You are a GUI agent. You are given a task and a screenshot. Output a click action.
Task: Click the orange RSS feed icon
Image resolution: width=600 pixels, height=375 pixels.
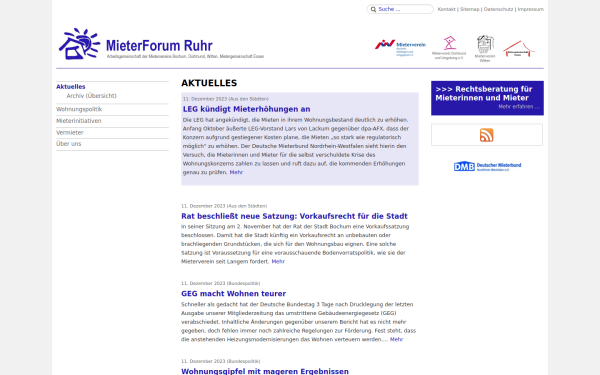coord(486,135)
